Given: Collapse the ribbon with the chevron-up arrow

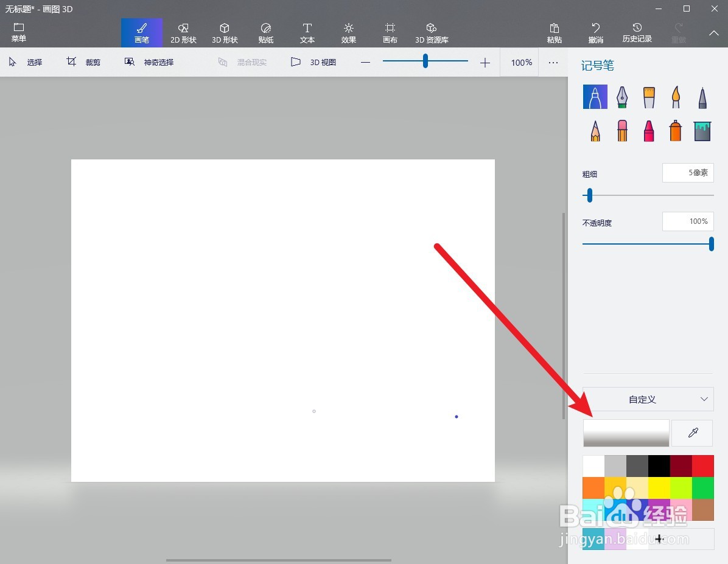Looking at the screenshot, I should click(713, 33).
